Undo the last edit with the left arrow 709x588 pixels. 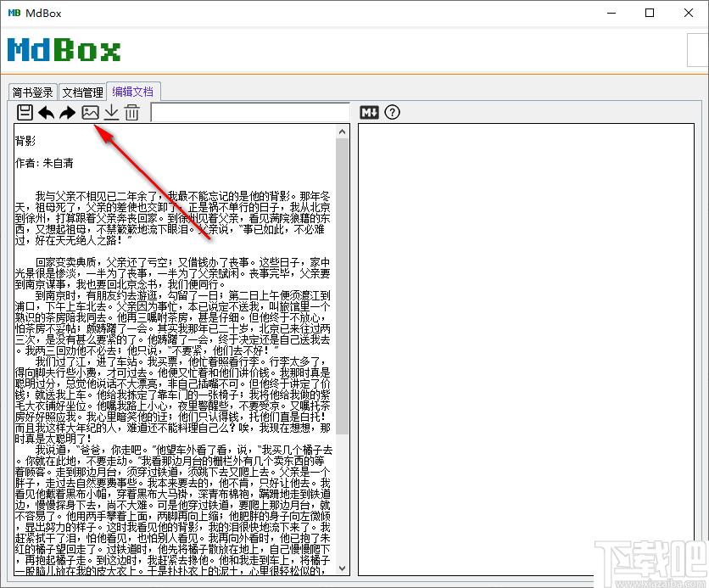tap(46, 112)
